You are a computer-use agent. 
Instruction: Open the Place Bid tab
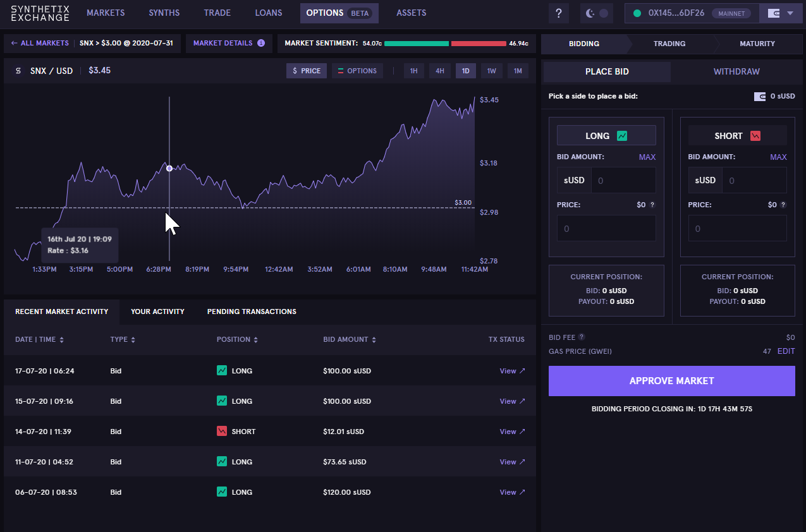pyautogui.click(x=607, y=71)
